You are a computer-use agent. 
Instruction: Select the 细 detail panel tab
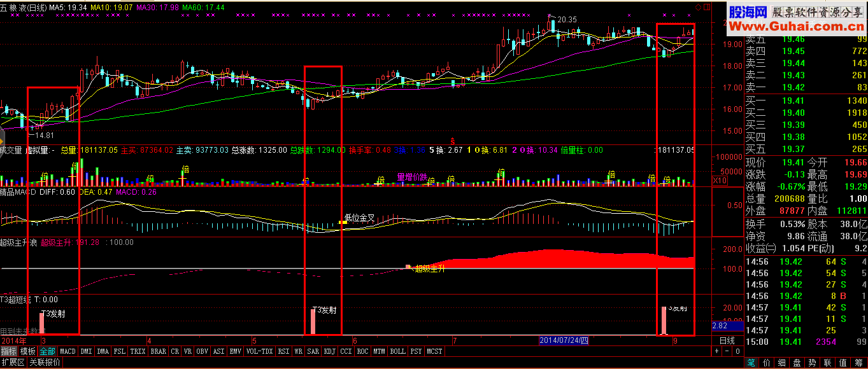(x=783, y=363)
